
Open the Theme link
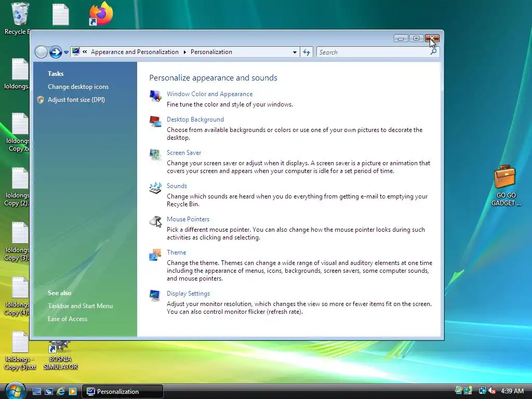176,252
